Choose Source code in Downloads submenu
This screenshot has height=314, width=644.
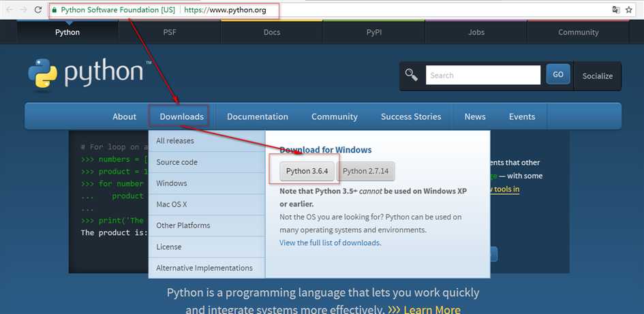(206, 162)
